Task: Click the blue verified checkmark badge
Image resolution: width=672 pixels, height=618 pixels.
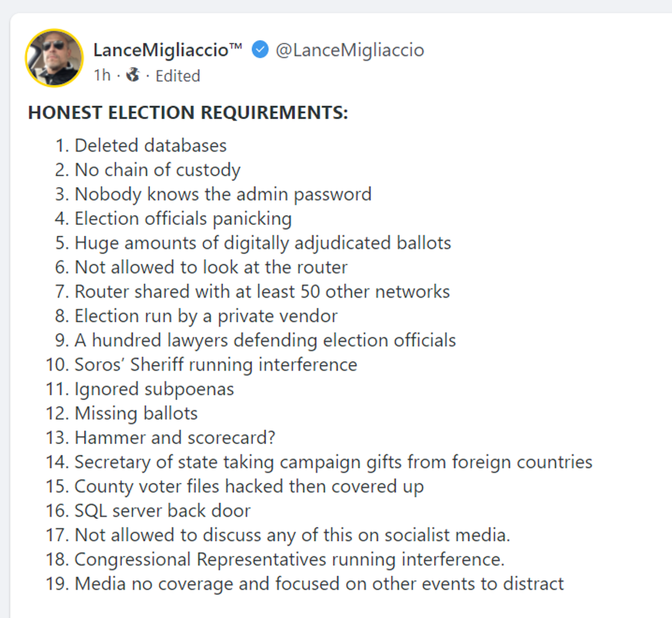Action: click(260, 50)
